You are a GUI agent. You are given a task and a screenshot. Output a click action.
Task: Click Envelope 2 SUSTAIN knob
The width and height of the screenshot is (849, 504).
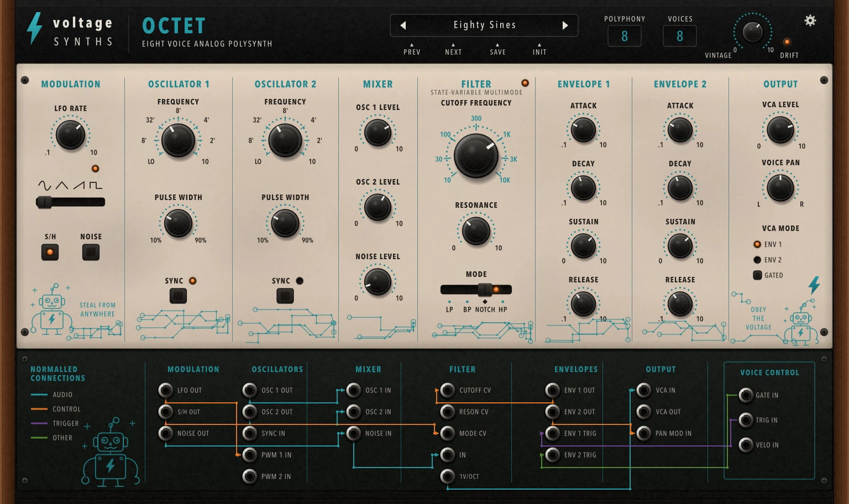coord(680,246)
